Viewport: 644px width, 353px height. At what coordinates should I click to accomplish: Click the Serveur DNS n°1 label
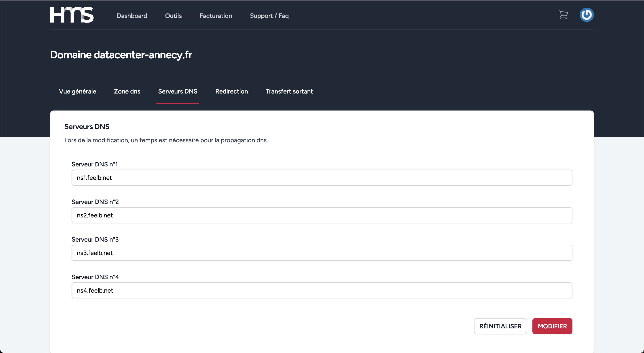coord(95,164)
